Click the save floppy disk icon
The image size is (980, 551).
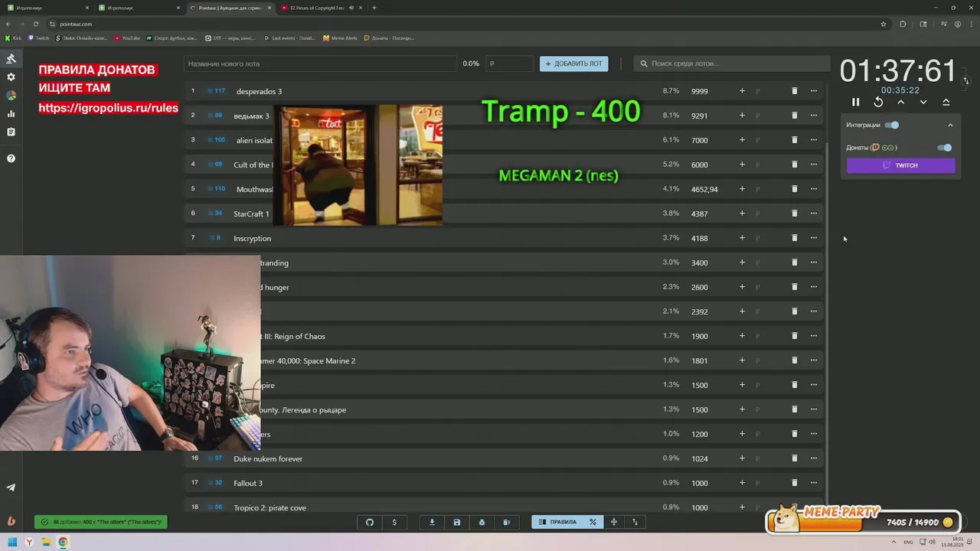[x=457, y=522]
